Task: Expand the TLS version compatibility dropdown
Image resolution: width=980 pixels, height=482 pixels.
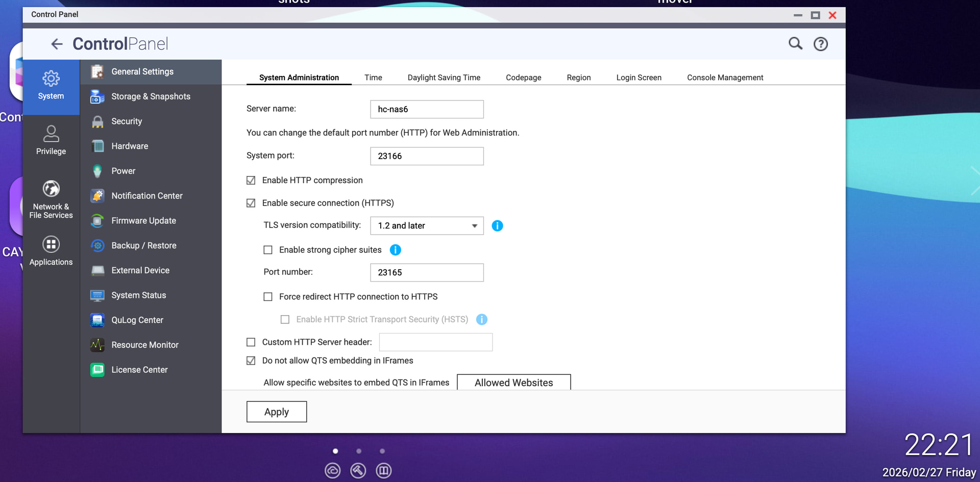Action: (x=427, y=225)
